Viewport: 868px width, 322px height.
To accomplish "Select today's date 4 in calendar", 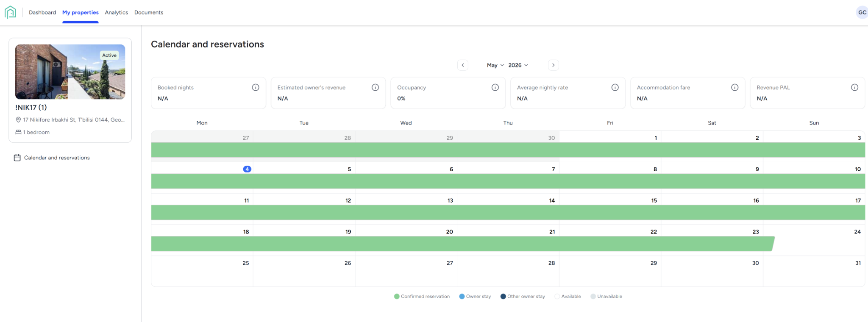I will tap(247, 169).
